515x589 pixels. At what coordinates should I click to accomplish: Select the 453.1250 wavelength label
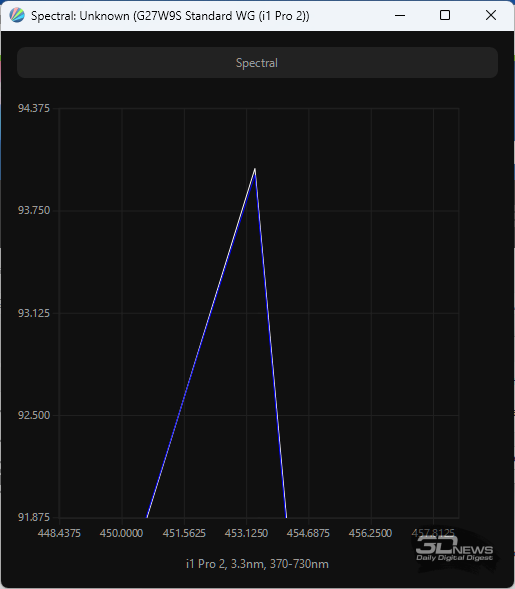(x=246, y=533)
